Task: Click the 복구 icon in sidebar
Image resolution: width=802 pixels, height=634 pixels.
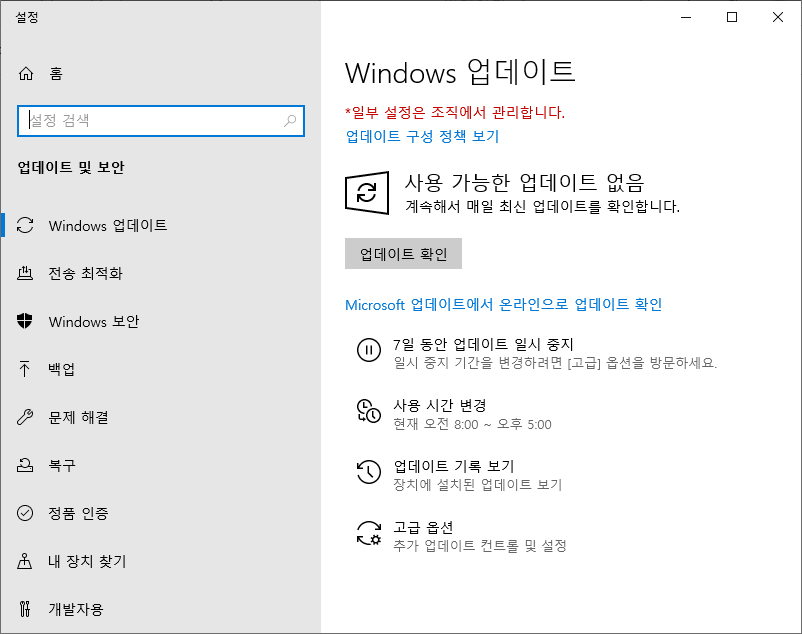Action: (25, 465)
